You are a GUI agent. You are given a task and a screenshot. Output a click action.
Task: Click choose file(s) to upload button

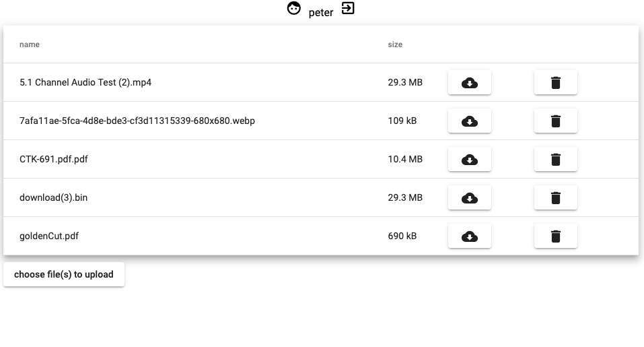click(x=64, y=274)
